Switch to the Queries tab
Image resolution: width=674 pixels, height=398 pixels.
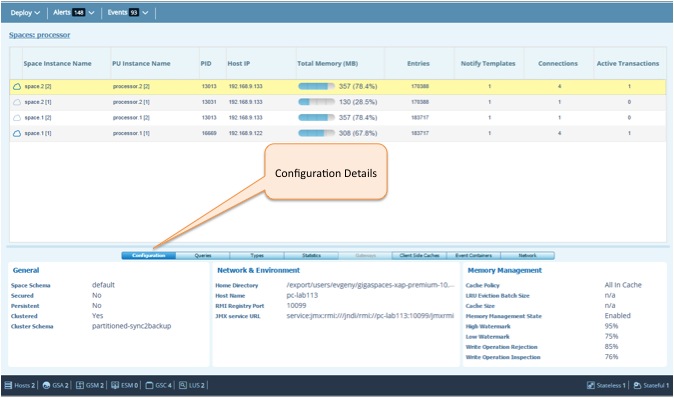click(203, 256)
